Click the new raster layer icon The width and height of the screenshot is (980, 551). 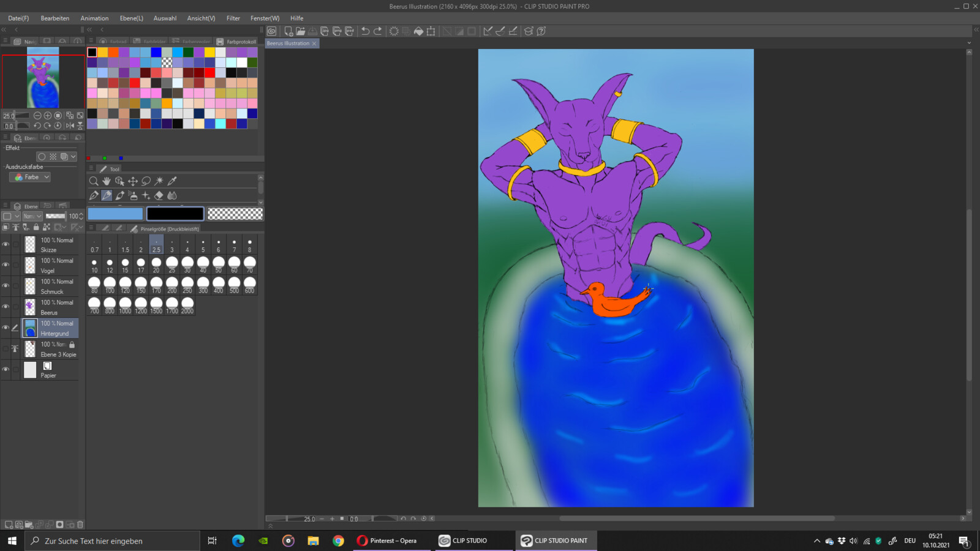(9, 525)
